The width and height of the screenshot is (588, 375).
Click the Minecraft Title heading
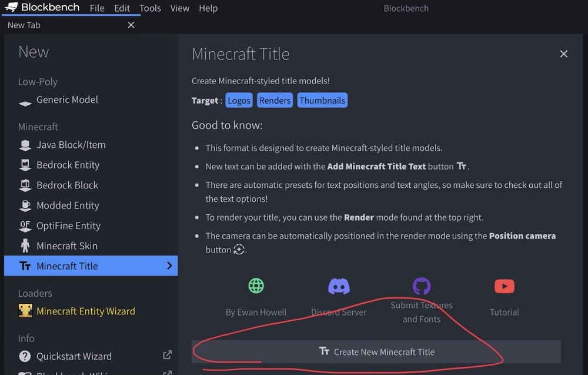coord(240,54)
